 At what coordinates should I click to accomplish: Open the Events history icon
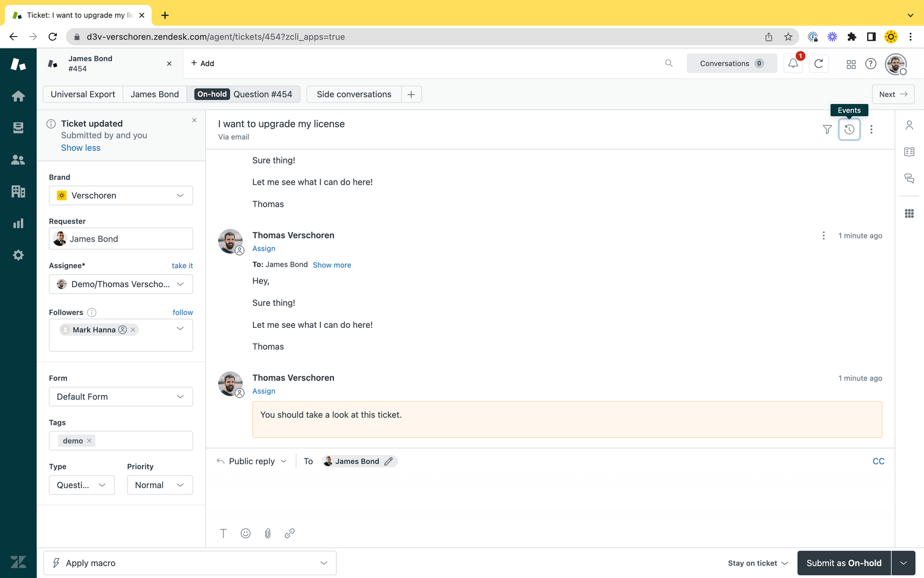(x=849, y=129)
